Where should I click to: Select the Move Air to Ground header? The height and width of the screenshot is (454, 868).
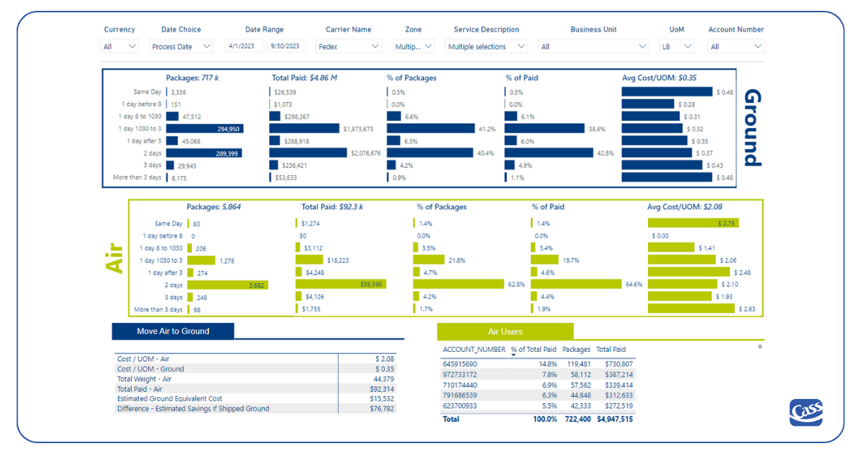click(171, 331)
